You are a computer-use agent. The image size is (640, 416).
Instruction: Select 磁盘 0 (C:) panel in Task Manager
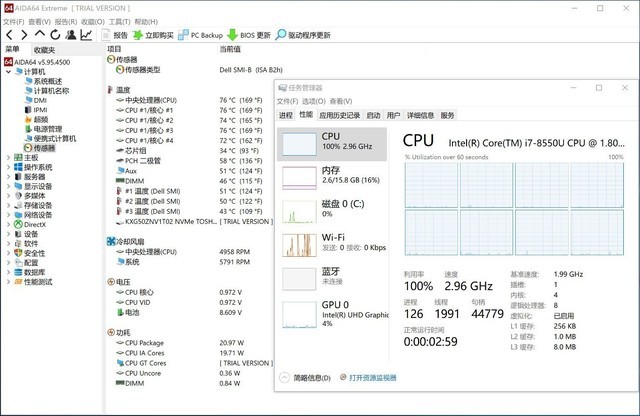[x=332, y=211]
